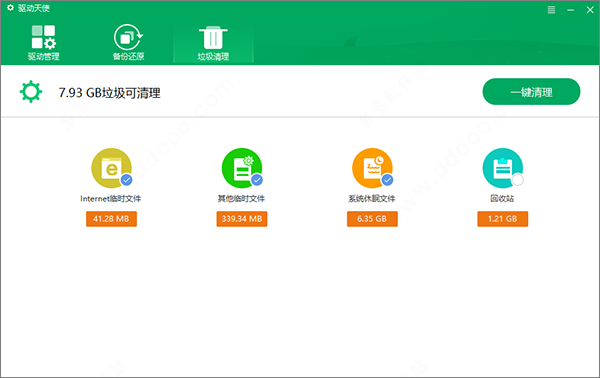Click the 6.35 GB size label
Screen dimensions: 600x378
372,219
